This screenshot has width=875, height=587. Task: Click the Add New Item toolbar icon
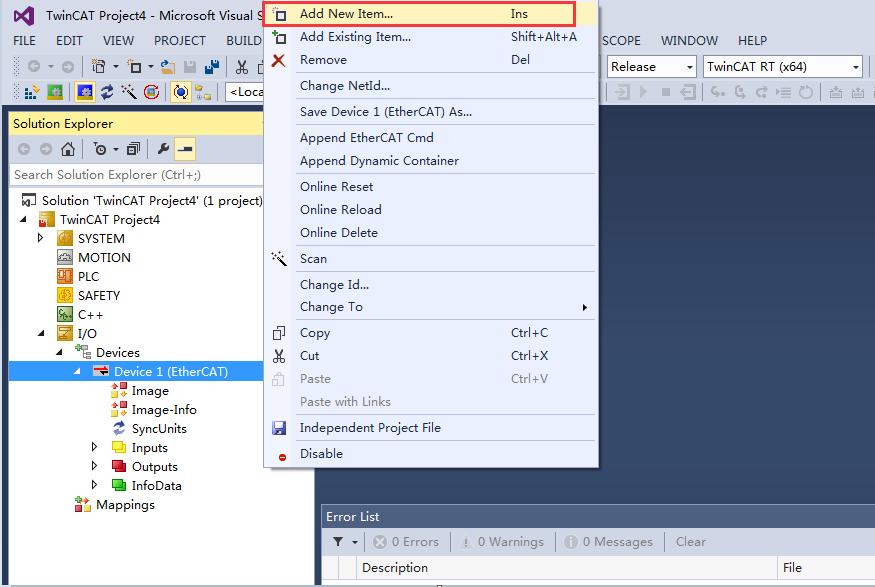[x=134, y=66]
